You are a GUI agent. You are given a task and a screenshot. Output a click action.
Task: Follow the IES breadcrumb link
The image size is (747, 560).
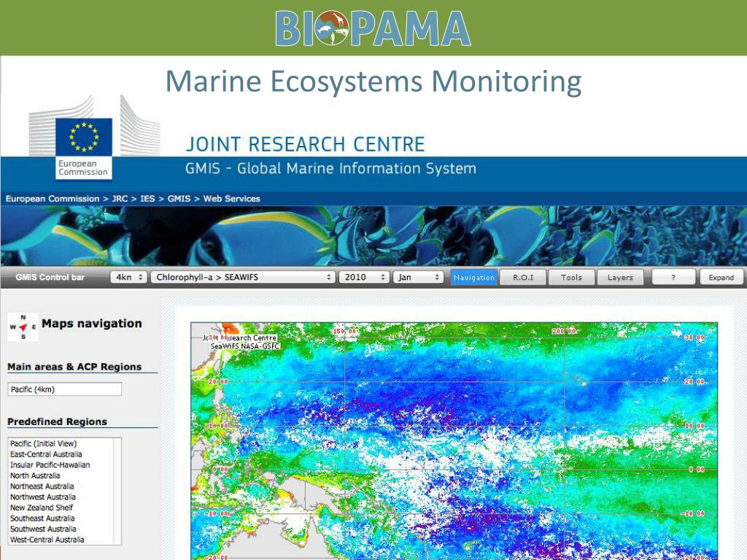147,198
